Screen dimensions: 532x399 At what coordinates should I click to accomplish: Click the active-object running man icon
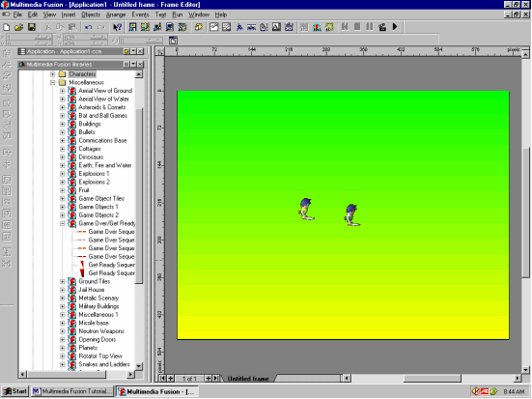pos(239,27)
